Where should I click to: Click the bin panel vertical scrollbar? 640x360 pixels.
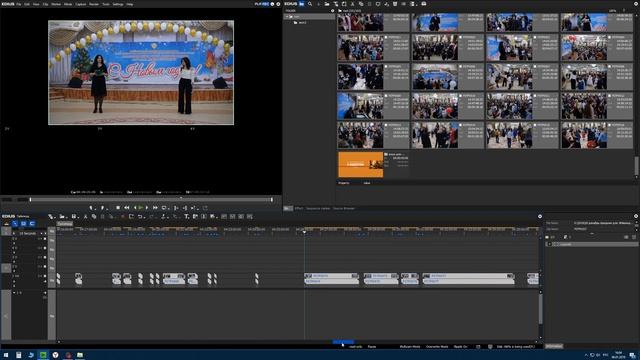[636, 167]
